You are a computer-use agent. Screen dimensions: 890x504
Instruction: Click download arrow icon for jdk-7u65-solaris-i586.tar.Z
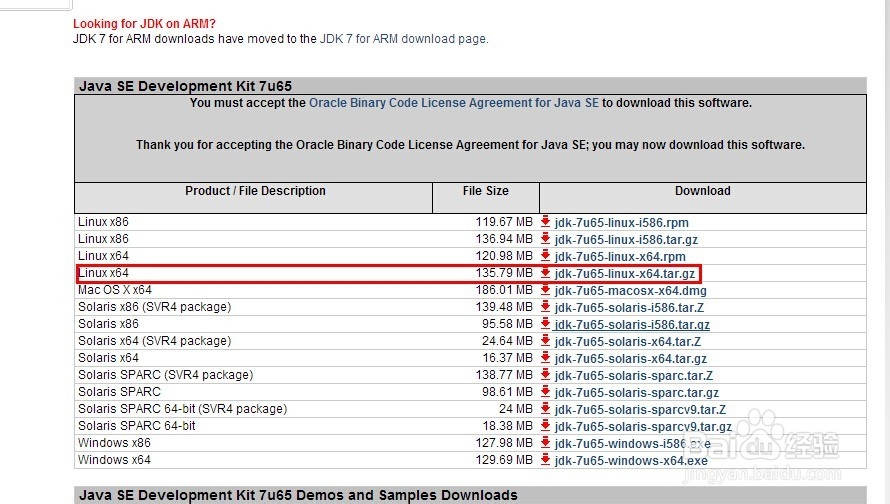545,307
